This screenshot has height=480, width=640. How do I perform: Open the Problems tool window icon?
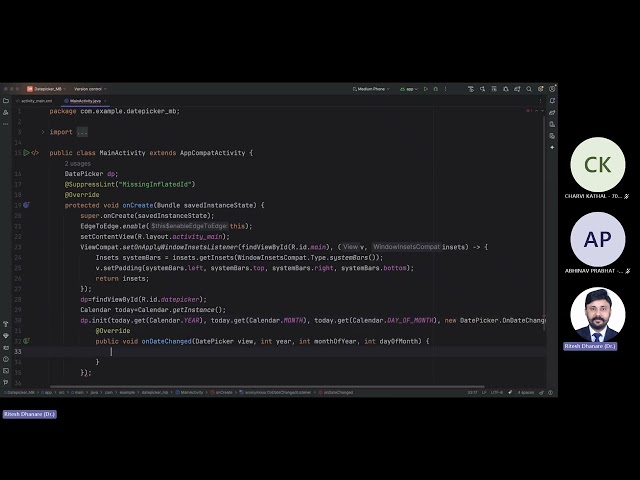click(x=6, y=359)
